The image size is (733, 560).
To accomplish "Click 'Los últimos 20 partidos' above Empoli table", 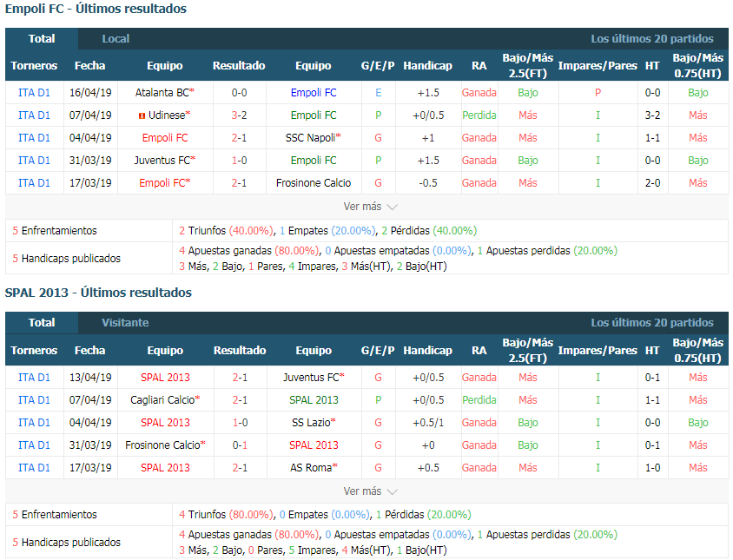I will point(652,39).
